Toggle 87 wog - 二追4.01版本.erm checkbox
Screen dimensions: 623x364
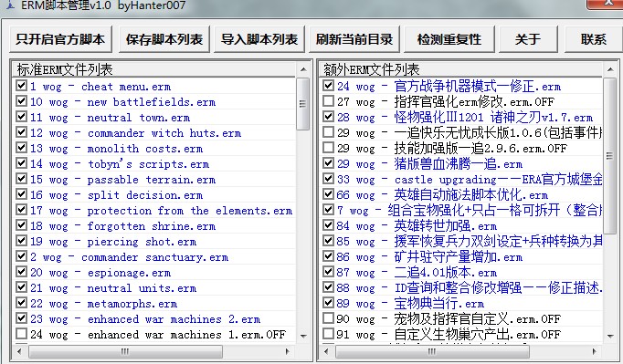(328, 271)
